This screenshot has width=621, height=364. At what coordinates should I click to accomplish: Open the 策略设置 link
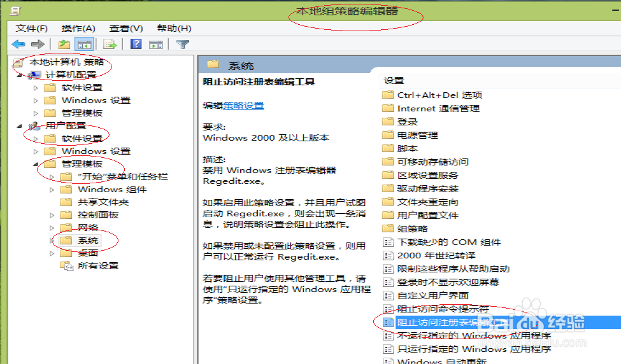pos(243,106)
